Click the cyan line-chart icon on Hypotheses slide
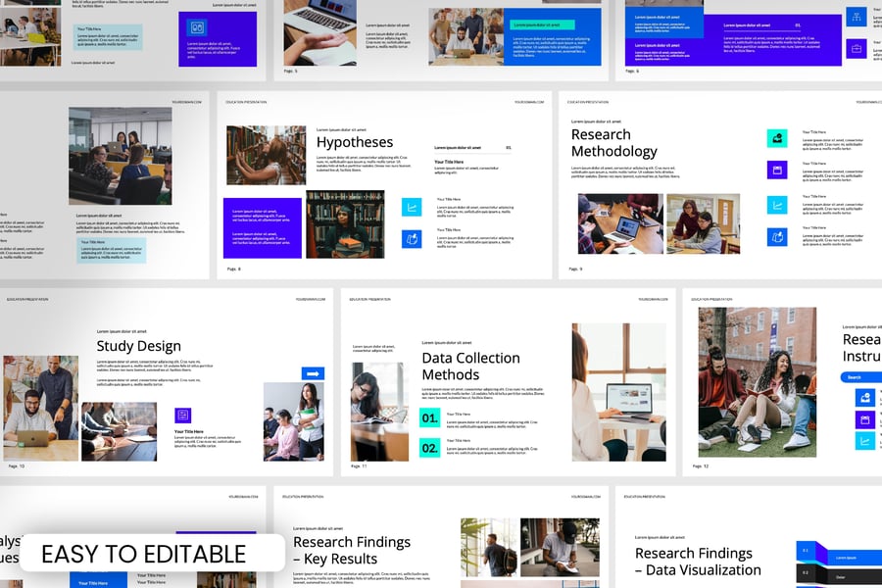The width and height of the screenshot is (882, 588). point(412,207)
